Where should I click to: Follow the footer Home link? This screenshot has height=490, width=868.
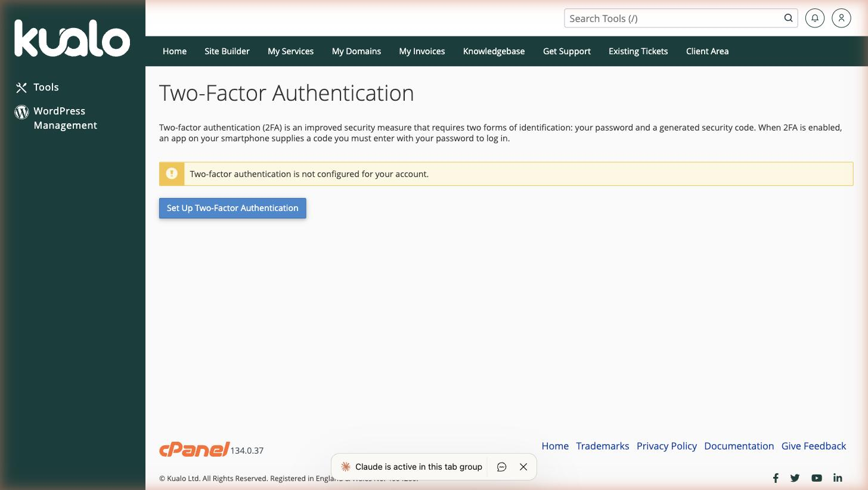[555, 446]
